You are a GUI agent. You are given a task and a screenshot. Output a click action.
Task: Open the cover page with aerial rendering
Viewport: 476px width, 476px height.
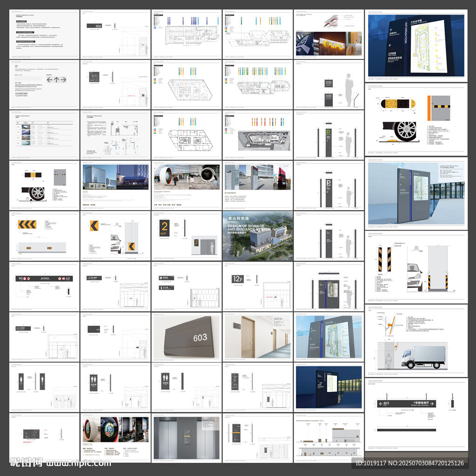click(x=258, y=236)
